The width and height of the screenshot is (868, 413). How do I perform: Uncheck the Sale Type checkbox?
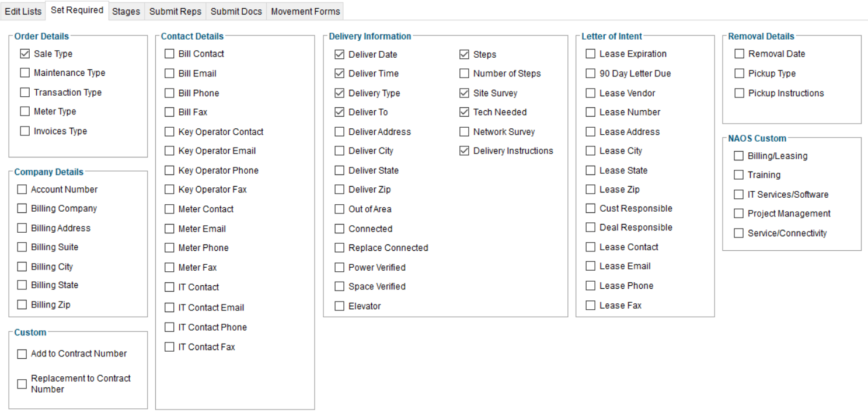click(25, 54)
